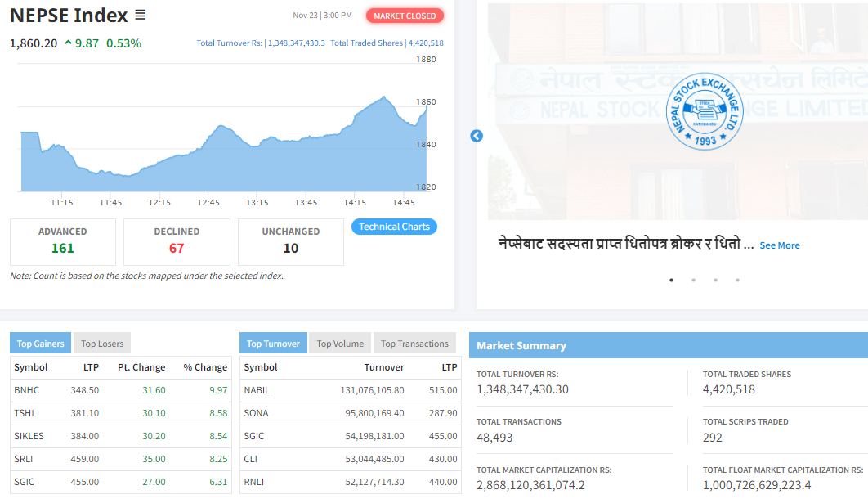Open the SIKLES symbol in Top Gainers
This screenshot has height=499, width=868.
(x=29, y=436)
